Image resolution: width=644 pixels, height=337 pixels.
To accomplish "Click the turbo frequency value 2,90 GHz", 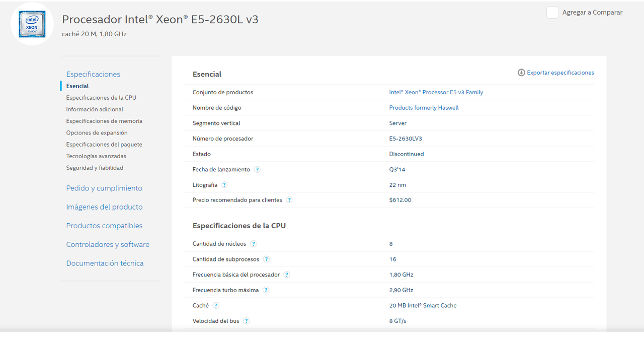I will [x=401, y=290].
